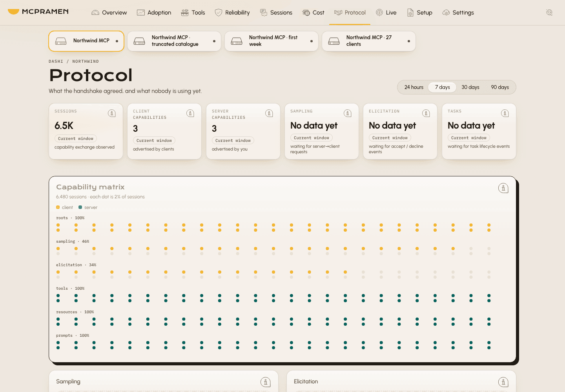
Task: Set time range to 90 days
Action: pos(500,87)
